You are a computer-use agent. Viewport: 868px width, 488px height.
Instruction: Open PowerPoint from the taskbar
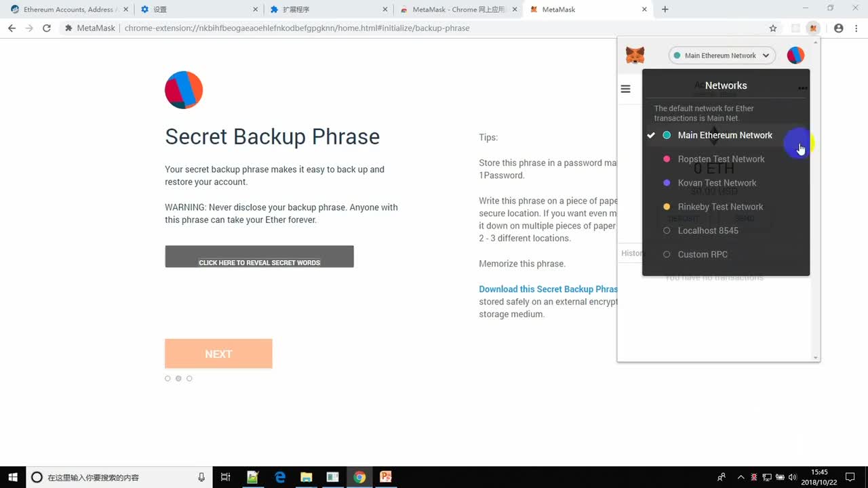(386, 477)
